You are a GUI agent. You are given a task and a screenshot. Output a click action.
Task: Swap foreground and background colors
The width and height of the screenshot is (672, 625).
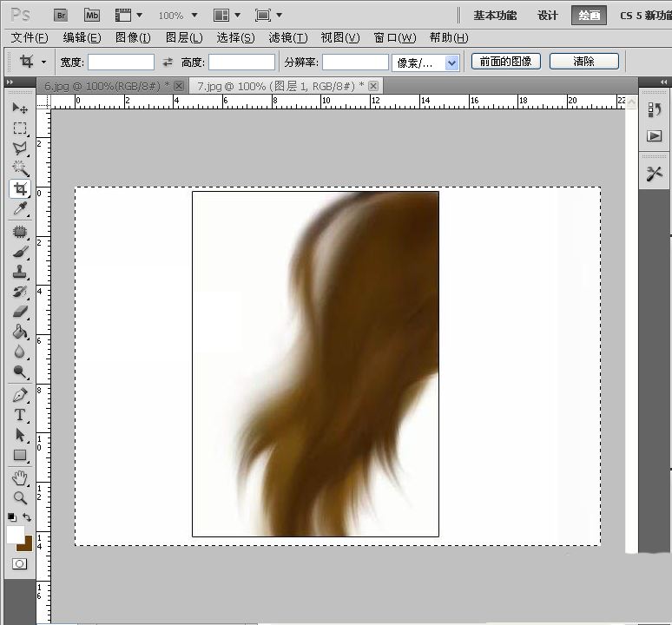click(x=27, y=517)
